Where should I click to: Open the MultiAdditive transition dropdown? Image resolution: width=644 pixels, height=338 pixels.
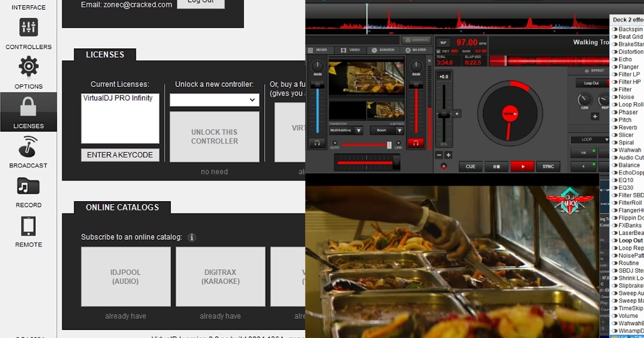(346, 130)
